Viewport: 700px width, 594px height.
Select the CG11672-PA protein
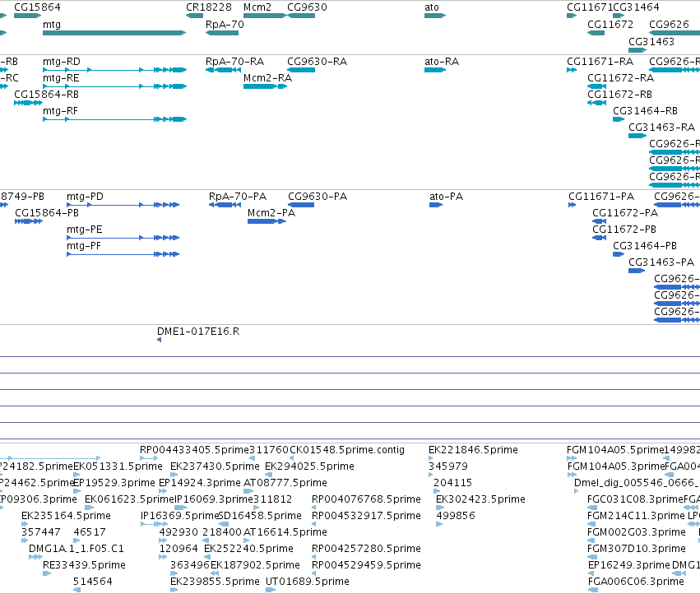599,221
